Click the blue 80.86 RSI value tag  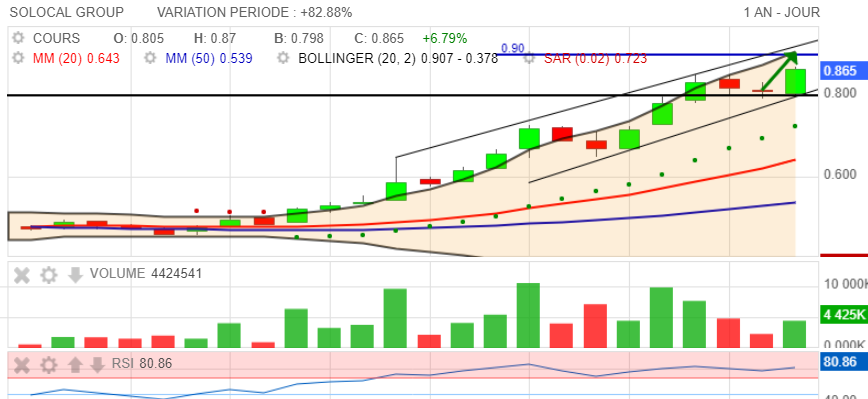coord(840,363)
